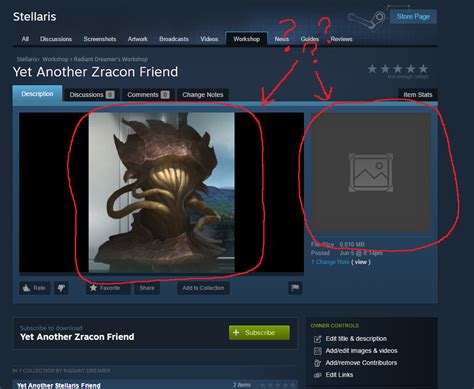Screen dimensions: 474x389
Task: Subscribe to Yet Another Zracon Friend
Action: coord(259,333)
